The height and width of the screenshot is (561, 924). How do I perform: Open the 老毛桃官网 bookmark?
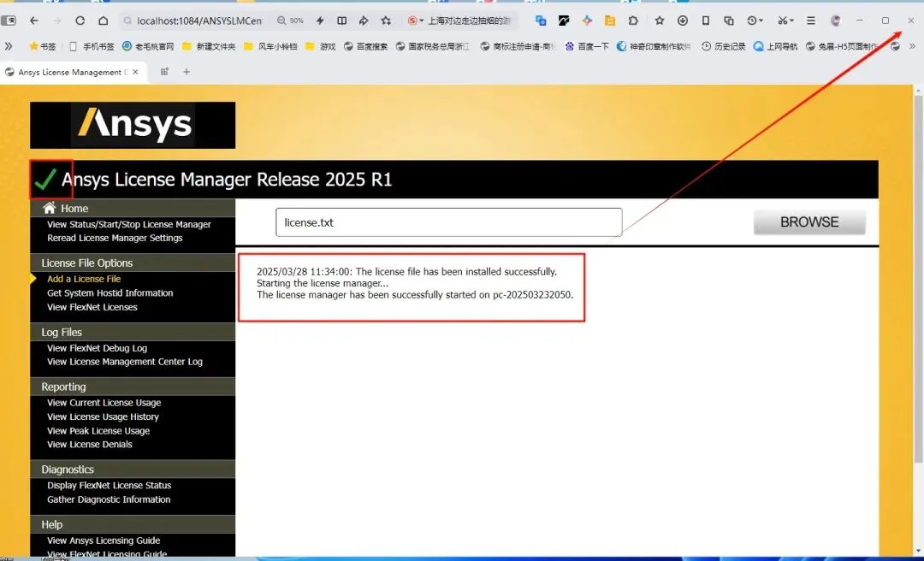tap(148, 46)
